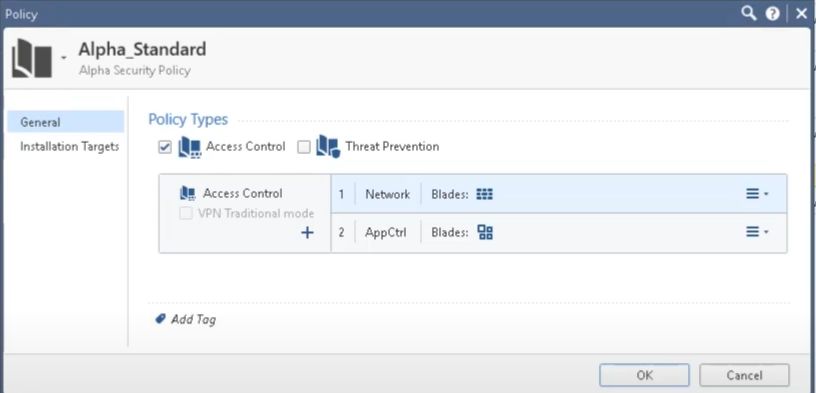Enable the Threat Prevention checkbox
This screenshot has width=816, height=393.
(x=303, y=147)
